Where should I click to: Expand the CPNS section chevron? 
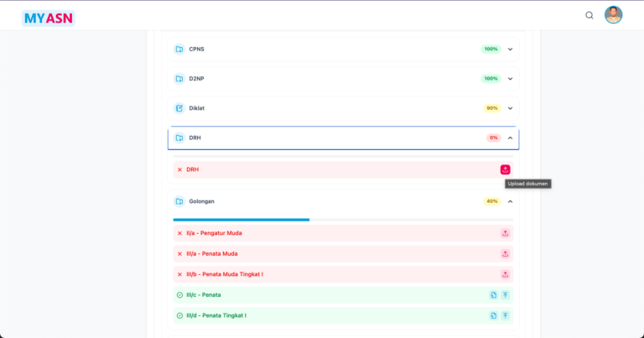click(510, 49)
